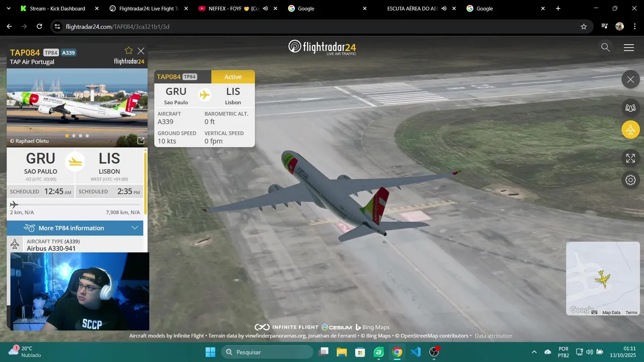Viewport: 644px width, 362px height.
Task: Mute audio on the ESCUTA AÉREA tab speaker icon
Action: coord(444,9)
